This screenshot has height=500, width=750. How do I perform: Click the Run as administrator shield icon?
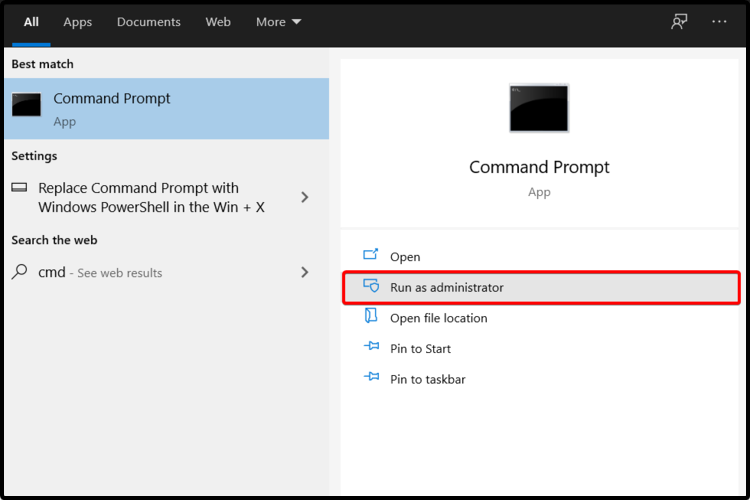[371, 286]
